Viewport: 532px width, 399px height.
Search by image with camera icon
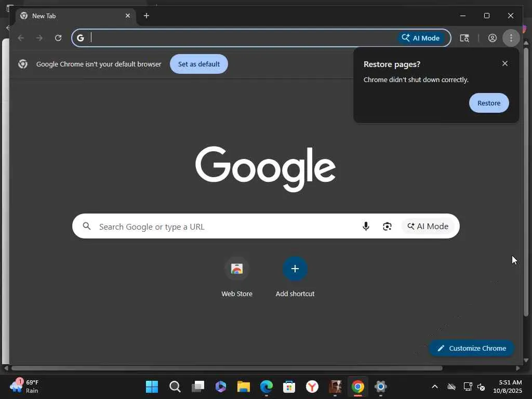coord(387,227)
